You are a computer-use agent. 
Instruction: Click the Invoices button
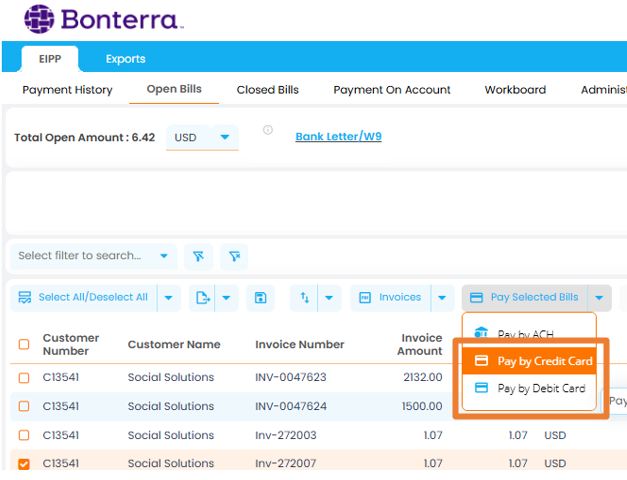[x=391, y=298]
